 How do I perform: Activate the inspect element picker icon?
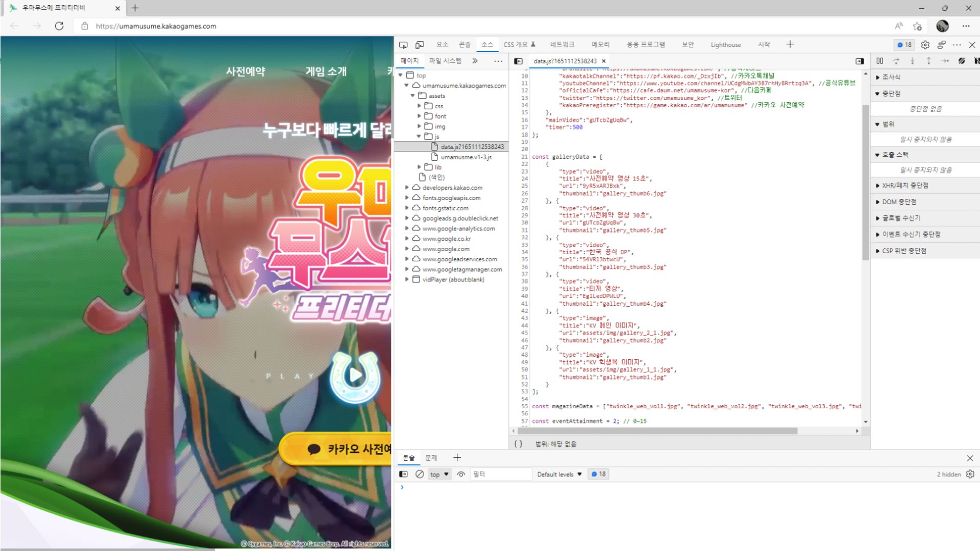(x=403, y=45)
